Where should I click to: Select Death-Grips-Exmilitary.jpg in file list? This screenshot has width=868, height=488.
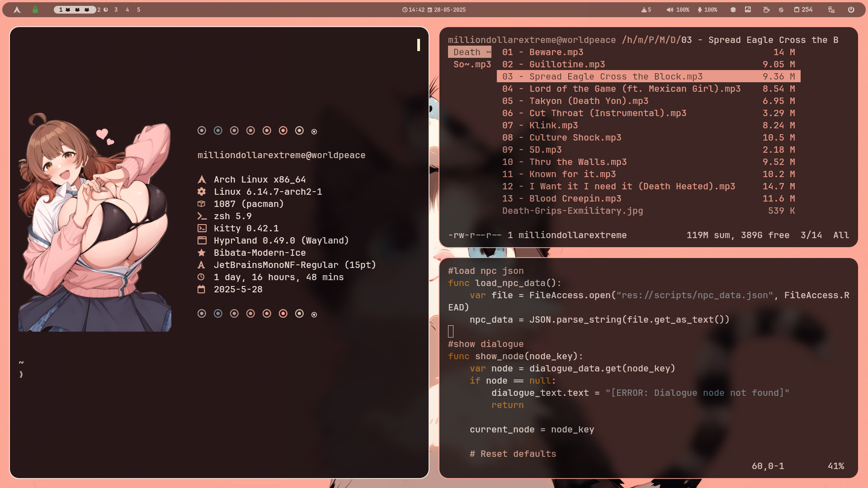click(x=572, y=211)
